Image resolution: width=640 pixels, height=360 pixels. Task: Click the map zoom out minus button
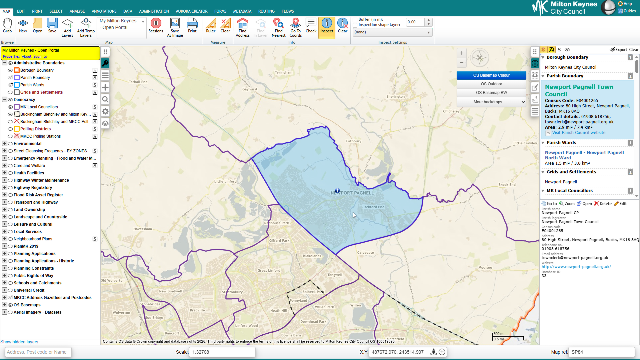[461, 62]
